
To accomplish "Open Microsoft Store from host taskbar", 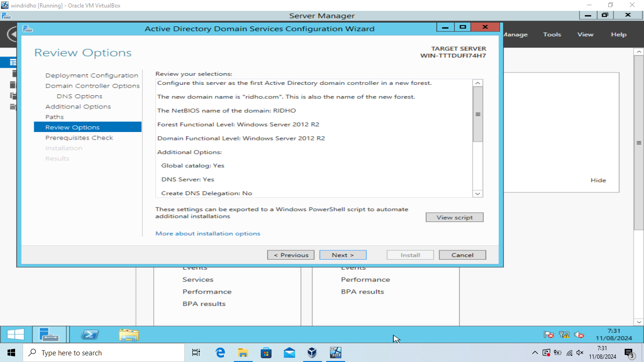I will [x=266, y=353].
